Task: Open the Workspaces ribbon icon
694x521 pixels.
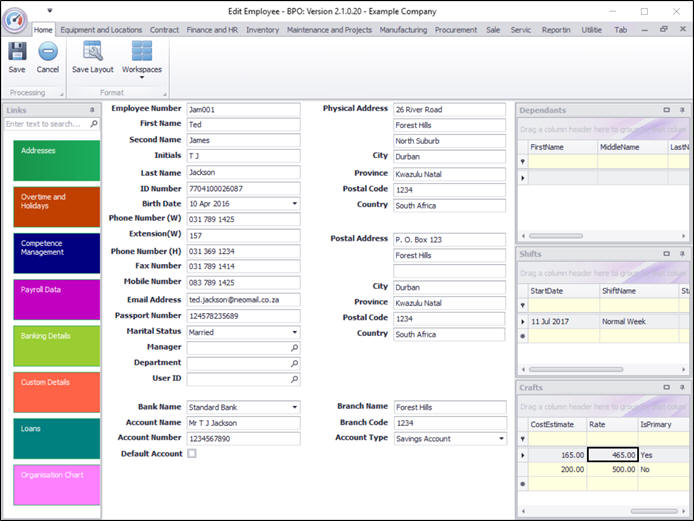Action: [x=141, y=54]
